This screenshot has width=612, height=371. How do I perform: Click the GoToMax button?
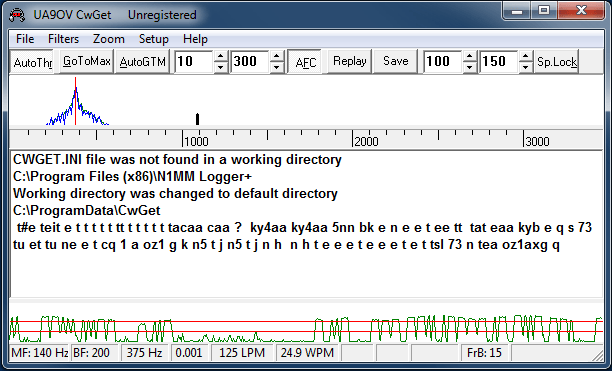[x=86, y=61]
